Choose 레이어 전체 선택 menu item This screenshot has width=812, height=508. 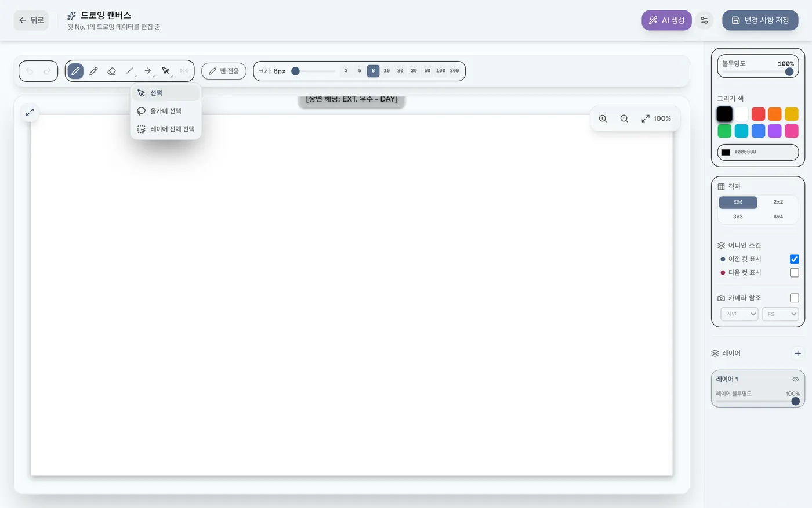[166, 129]
